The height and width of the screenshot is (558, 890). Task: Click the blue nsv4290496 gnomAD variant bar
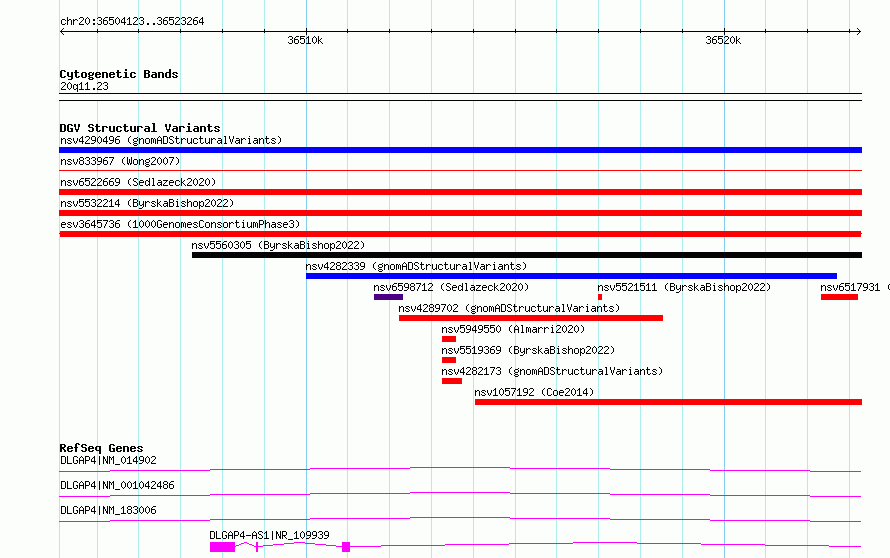click(x=460, y=150)
